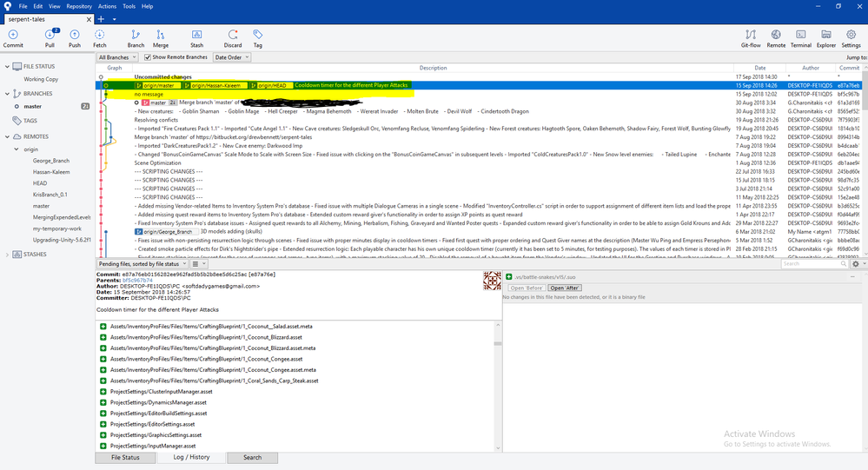This screenshot has width=868, height=470.
Task: Select ProjectSettings/GraphicsSettings.asset file
Action: tap(156, 435)
